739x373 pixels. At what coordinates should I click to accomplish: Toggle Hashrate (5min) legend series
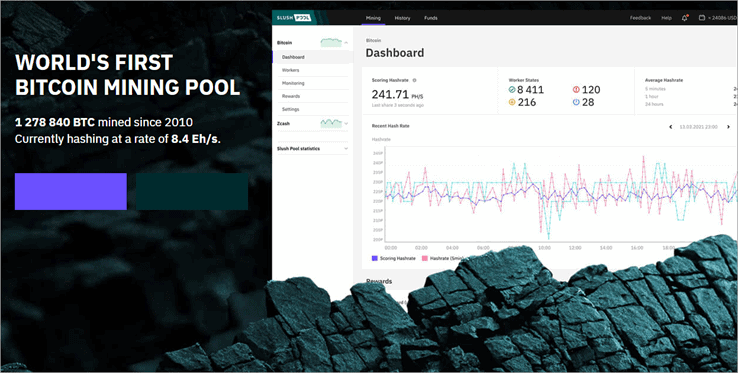pyautogui.click(x=443, y=258)
